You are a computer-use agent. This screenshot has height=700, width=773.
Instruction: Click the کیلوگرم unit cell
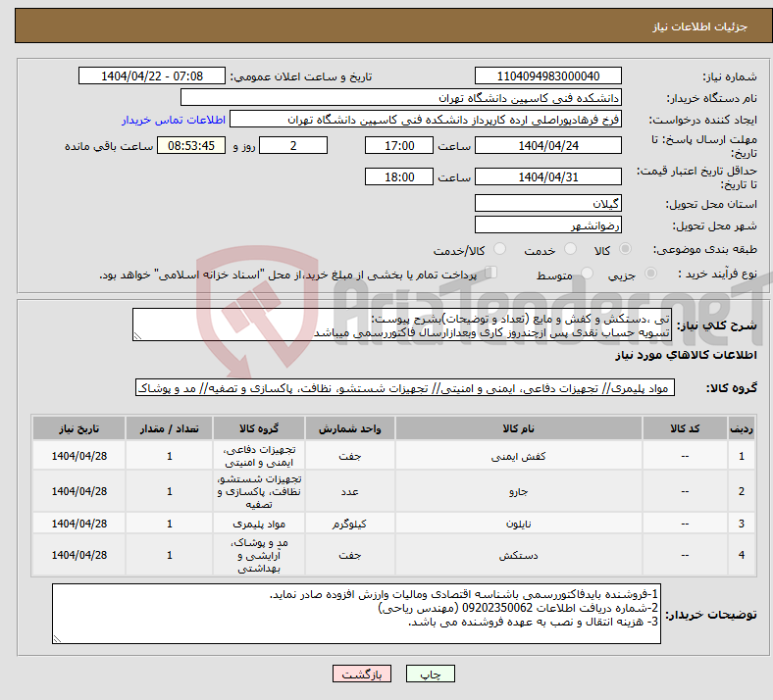pyautogui.click(x=349, y=524)
